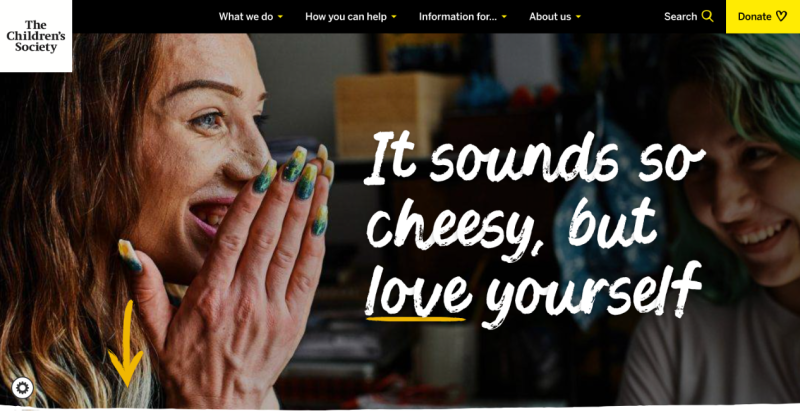Expand the What we do arrow
The height and width of the screenshot is (411, 800).
[280, 17]
